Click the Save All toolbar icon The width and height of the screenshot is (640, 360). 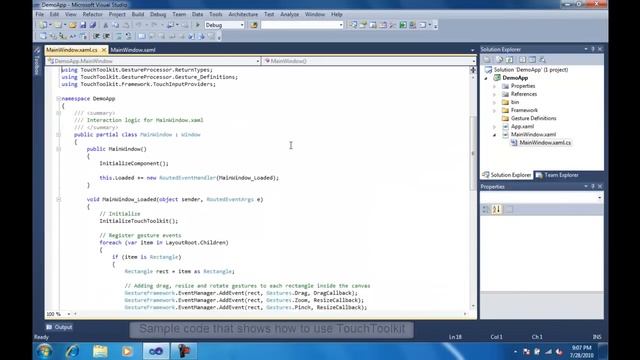(x=93, y=25)
